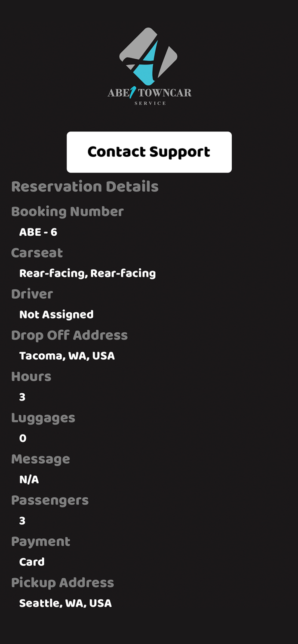This screenshot has height=644, width=298.
Task: Click the Reservation Details heading
Action: click(85, 186)
